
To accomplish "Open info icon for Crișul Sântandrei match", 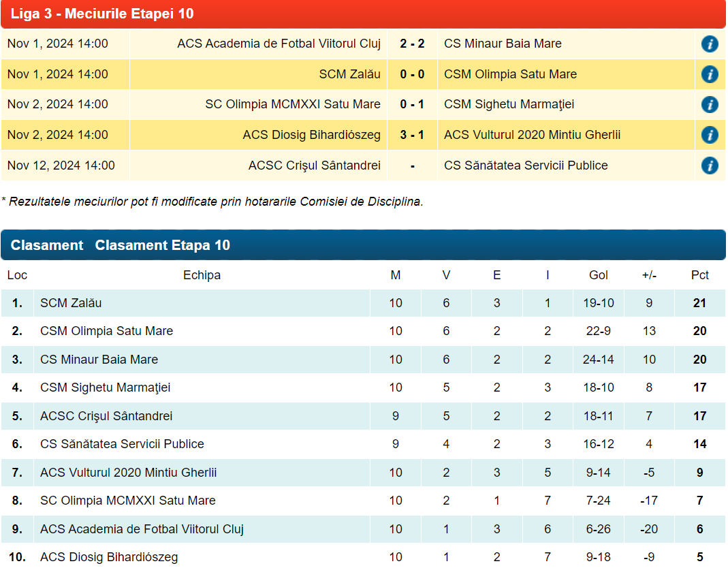I will 710,165.
